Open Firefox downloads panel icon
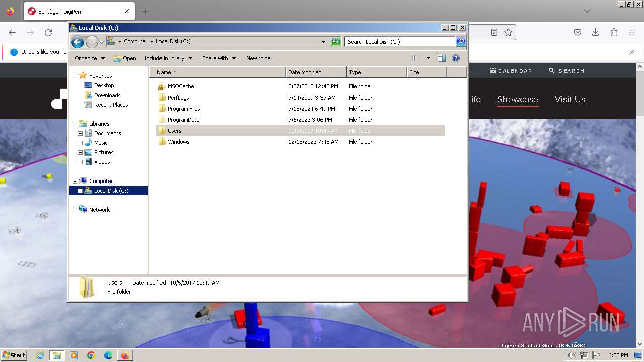Image resolution: width=644 pixels, height=362 pixels. [596, 32]
